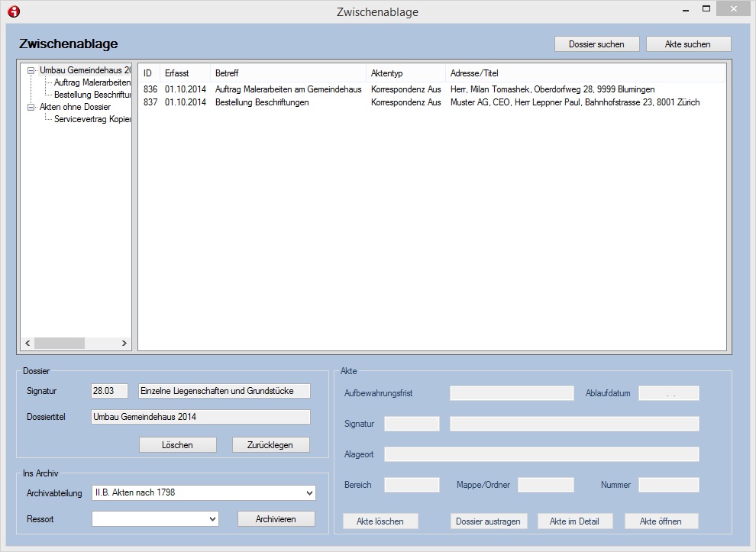Sort list by Aktentyp column header
756x552 pixels.
coord(405,73)
